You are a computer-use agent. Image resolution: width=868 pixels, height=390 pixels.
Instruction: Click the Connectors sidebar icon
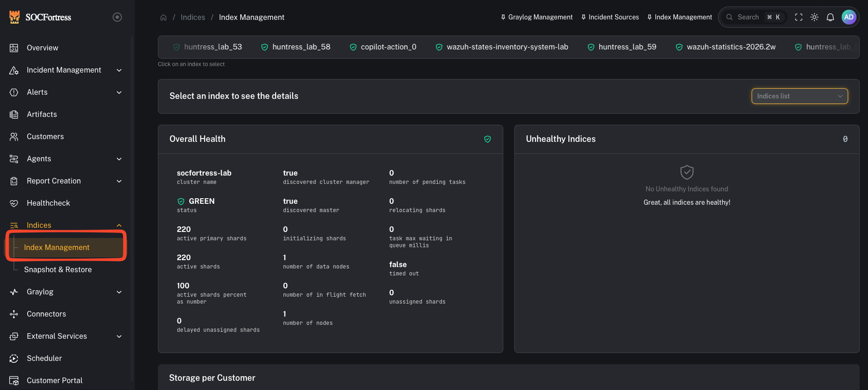[14, 314]
